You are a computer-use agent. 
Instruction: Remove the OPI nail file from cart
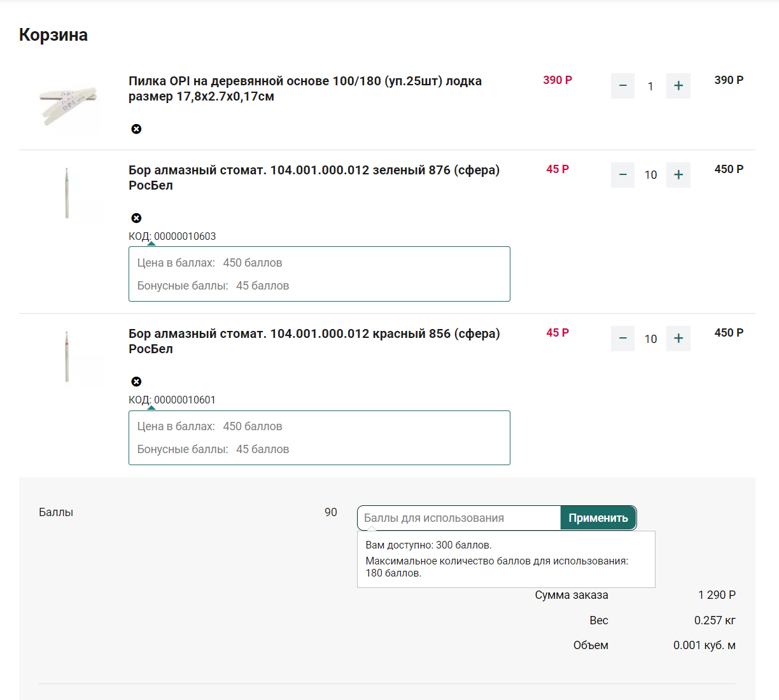[136, 129]
